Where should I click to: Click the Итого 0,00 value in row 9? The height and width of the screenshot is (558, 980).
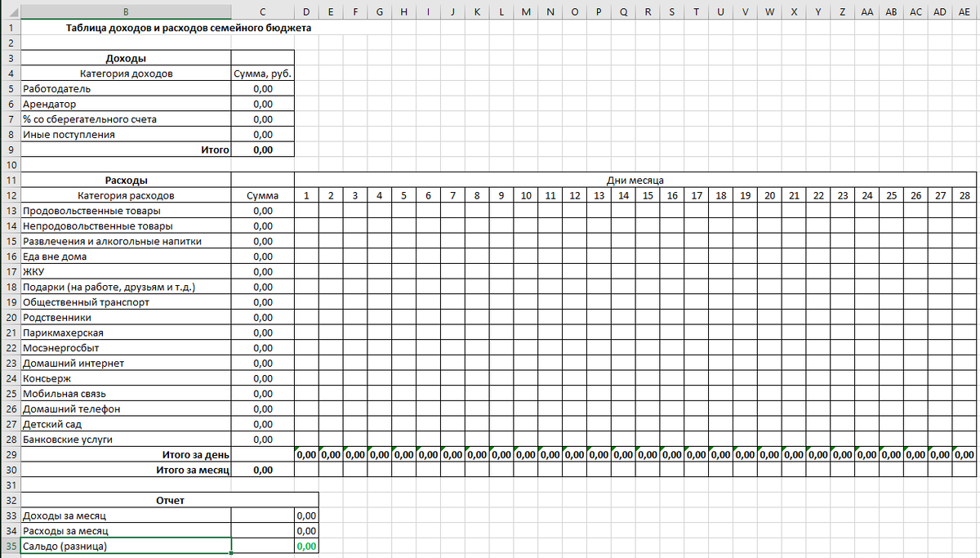tap(263, 150)
